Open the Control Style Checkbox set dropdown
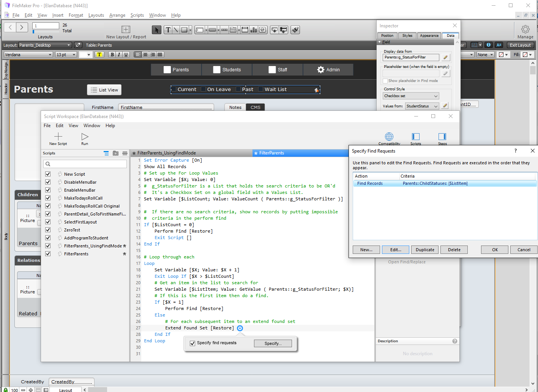 click(x=411, y=96)
